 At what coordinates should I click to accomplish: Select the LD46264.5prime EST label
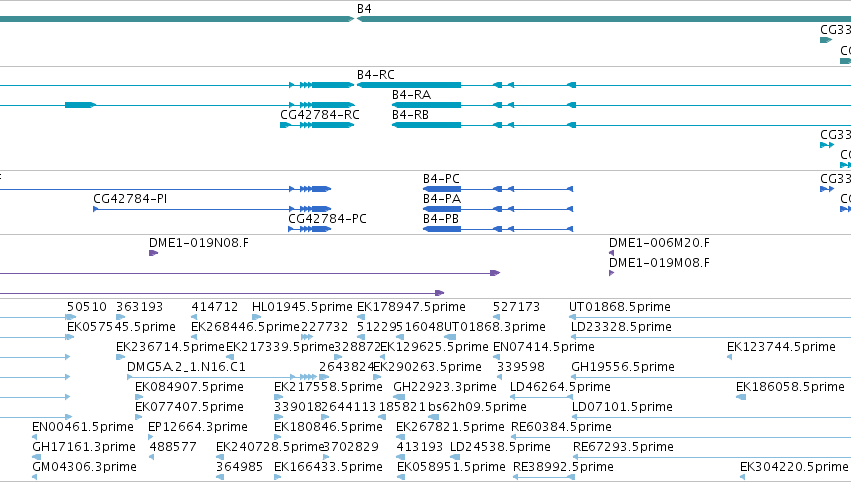(x=561, y=388)
